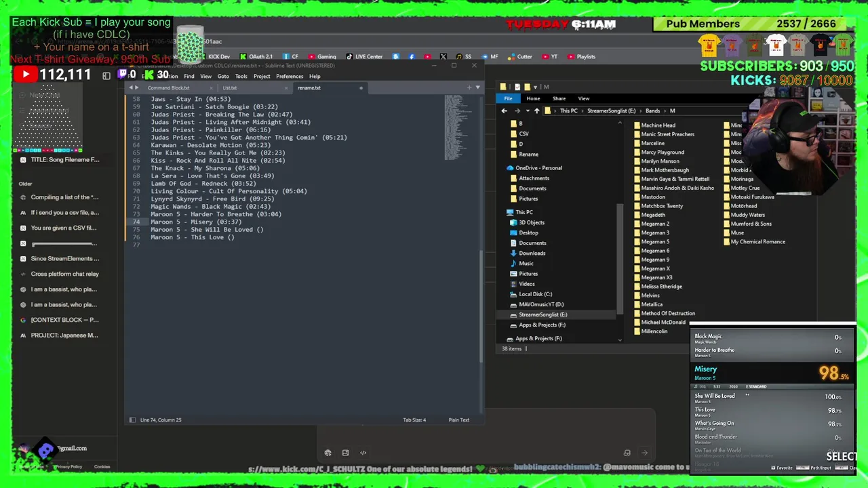The width and height of the screenshot is (868, 488).
Task: Open Plain Text syntax selector
Action: click(458, 420)
